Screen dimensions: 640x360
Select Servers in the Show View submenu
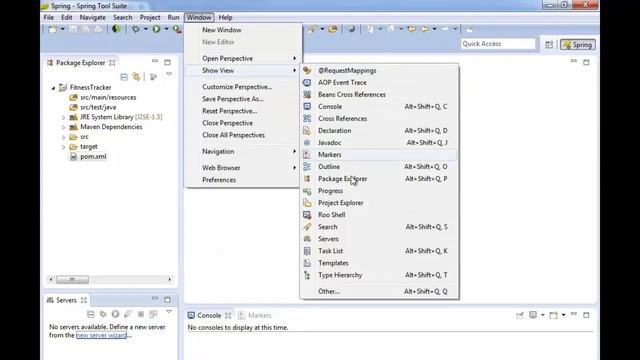(x=379, y=239)
